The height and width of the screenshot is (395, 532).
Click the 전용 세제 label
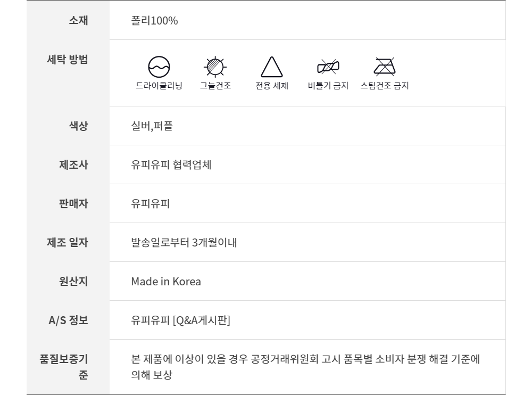pyautogui.click(x=272, y=86)
